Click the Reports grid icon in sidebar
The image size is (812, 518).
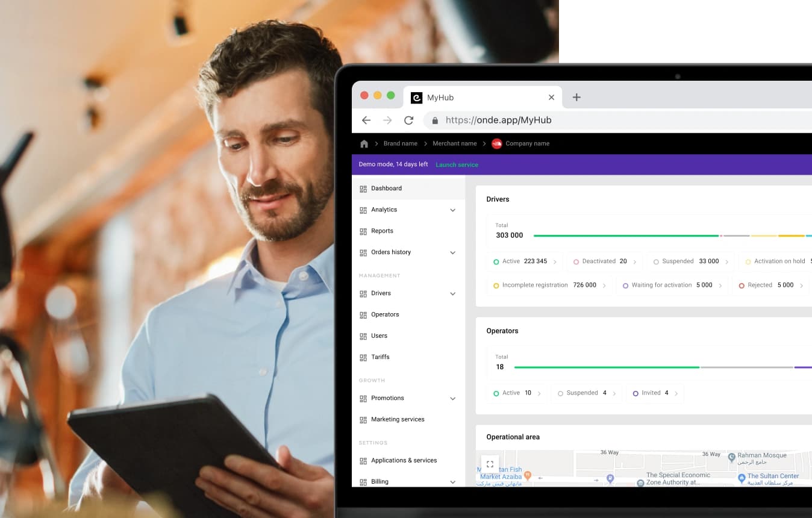(363, 231)
